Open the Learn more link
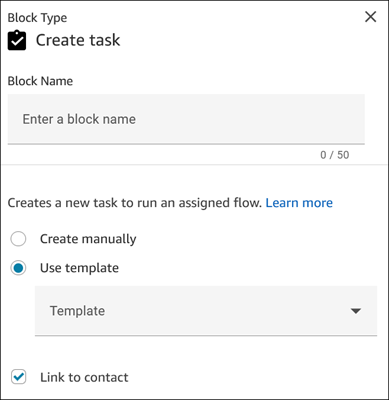389x400 pixels. pos(299,203)
